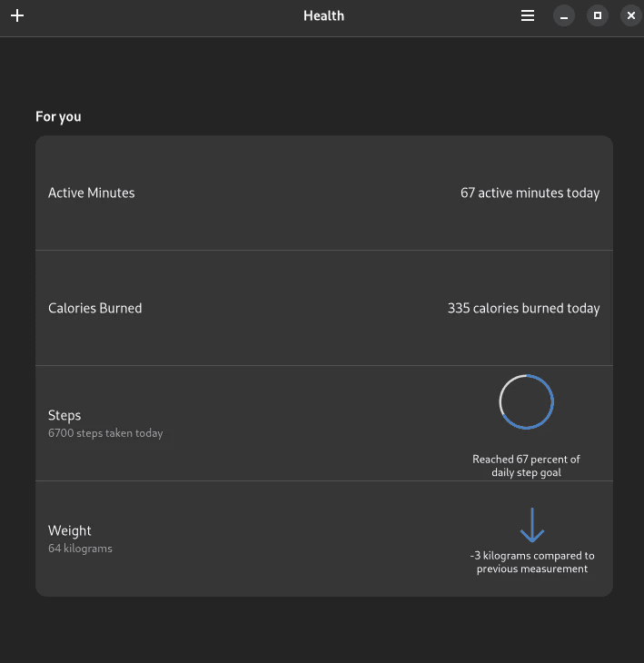Open the Active Minutes row

324,193
